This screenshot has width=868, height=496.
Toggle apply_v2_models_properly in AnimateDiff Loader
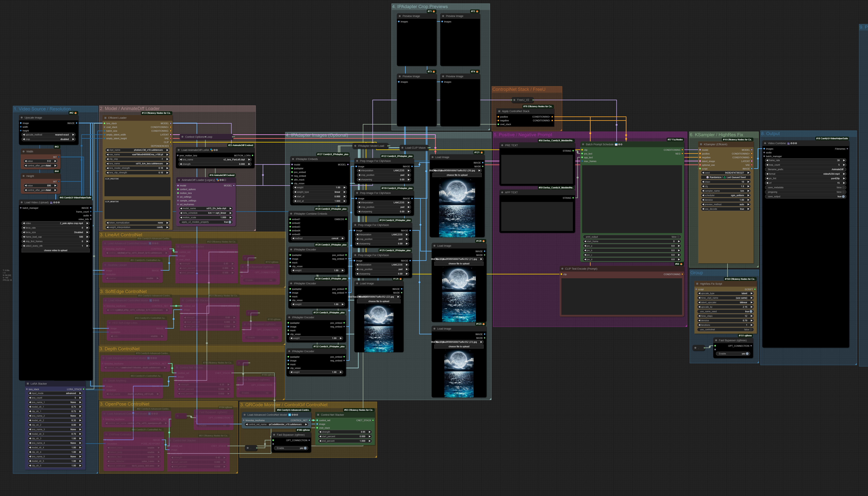[230, 222]
